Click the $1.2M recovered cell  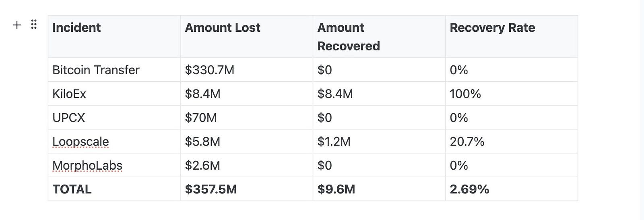pyautogui.click(x=379, y=141)
